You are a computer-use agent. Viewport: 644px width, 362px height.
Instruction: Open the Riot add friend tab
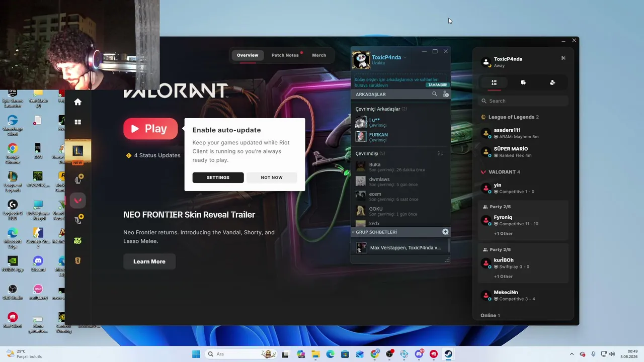click(552, 82)
